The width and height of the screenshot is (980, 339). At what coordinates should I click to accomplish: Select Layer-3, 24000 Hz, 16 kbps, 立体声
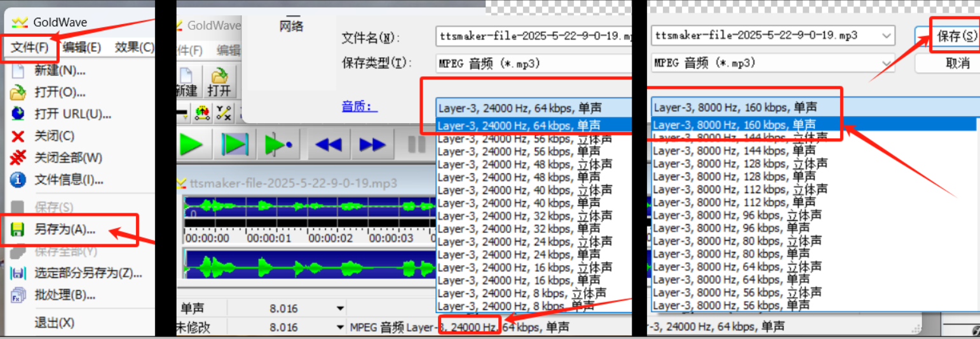coord(525,267)
